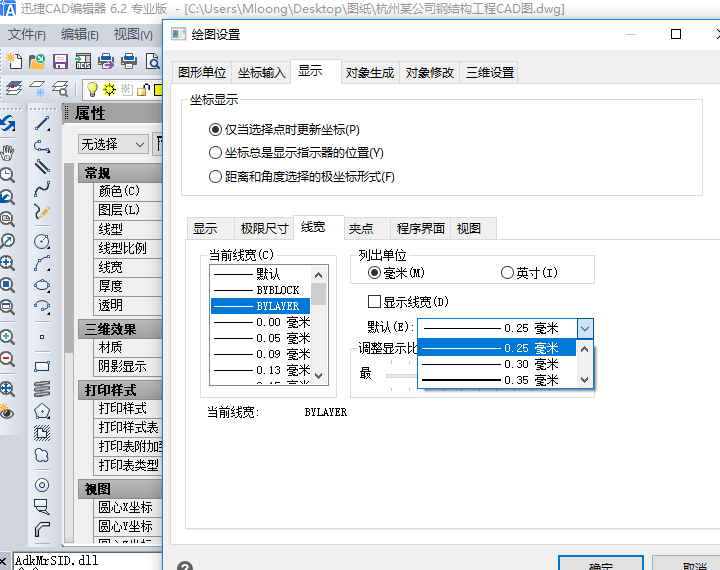
Task: Click the Open file folder icon
Action: pos(37,61)
